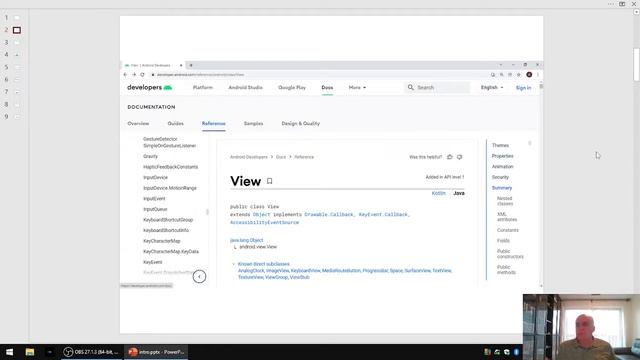Close the View Android Developers browser tab
Screen dimensions: 640x360
(x=181, y=65)
